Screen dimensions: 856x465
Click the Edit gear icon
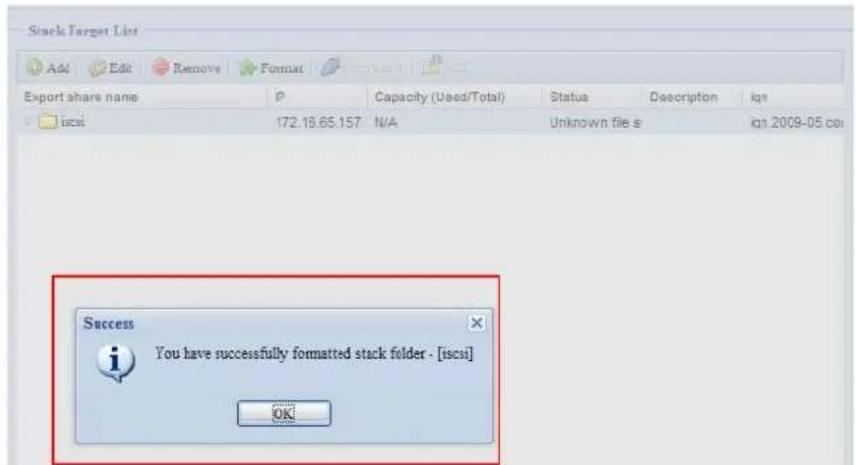click(98, 68)
